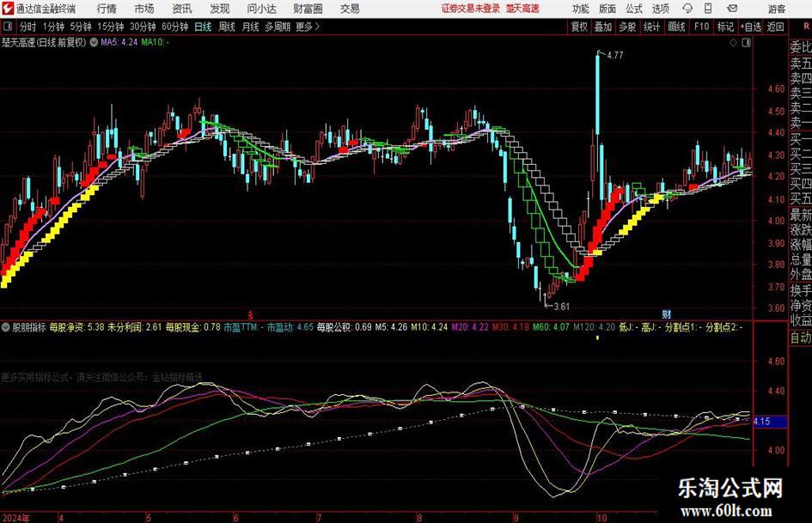Select the 日线 daily period tab
The height and width of the screenshot is (523, 812).
click(x=203, y=27)
